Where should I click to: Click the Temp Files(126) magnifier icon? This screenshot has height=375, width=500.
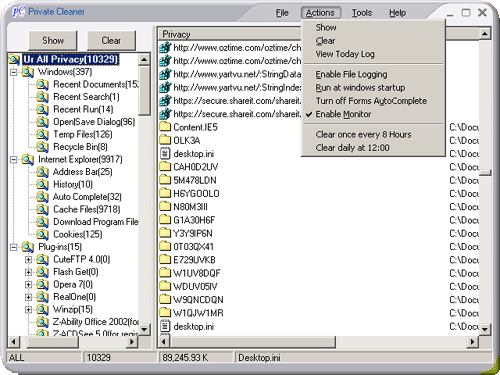pyautogui.click(x=43, y=134)
